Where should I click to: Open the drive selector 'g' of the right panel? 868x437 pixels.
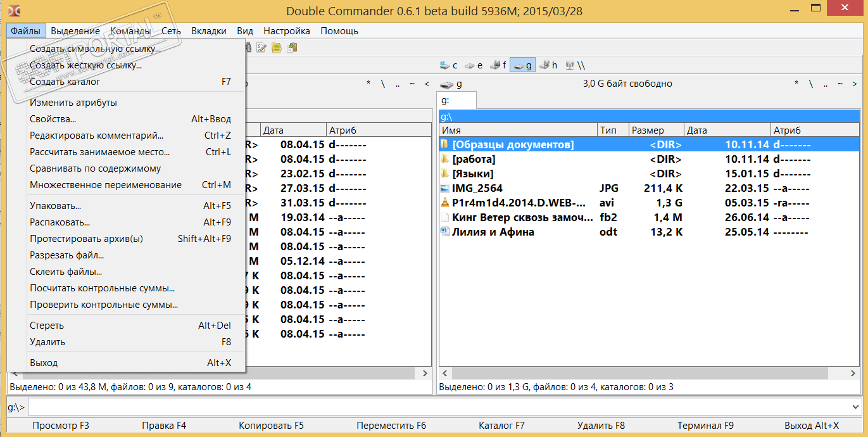click(451, 84)
